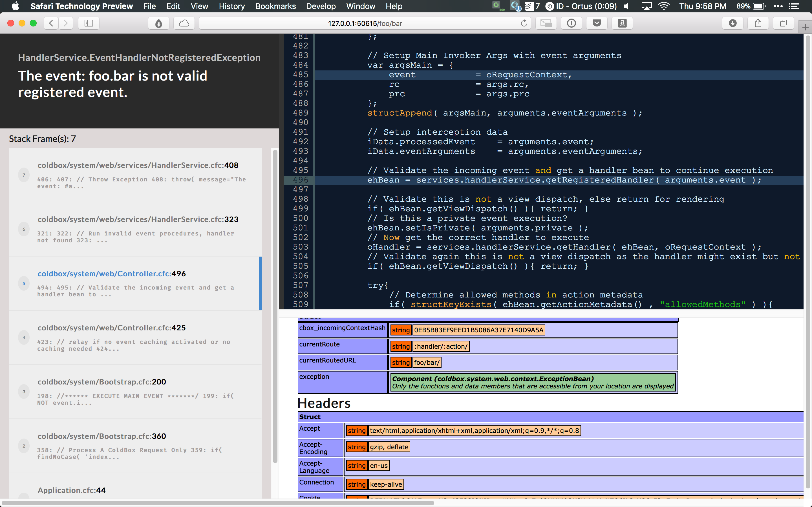Click the address bar URL field
Image resolution: width=812 pixels, height=507 pixels.
tap(365, 23)
